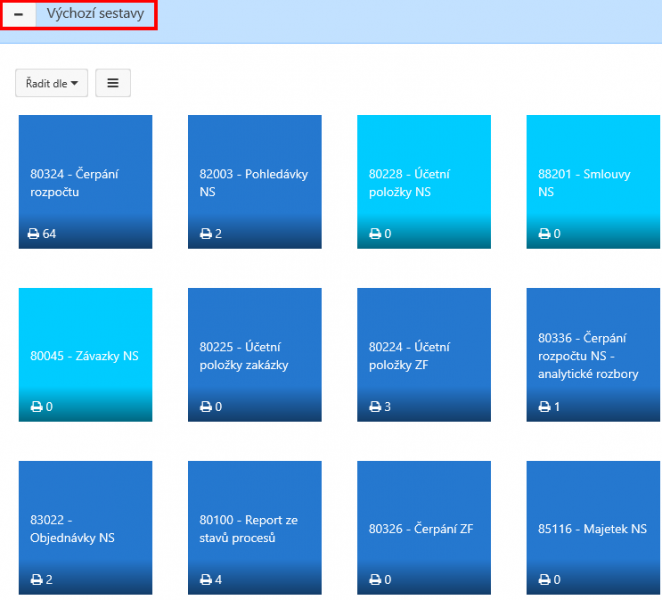The height and width of the screenshot is (600, 662).
Task: Open 80336 Čerpání rozpočtu NS analytické rozbory
Action: coord(593,355)
